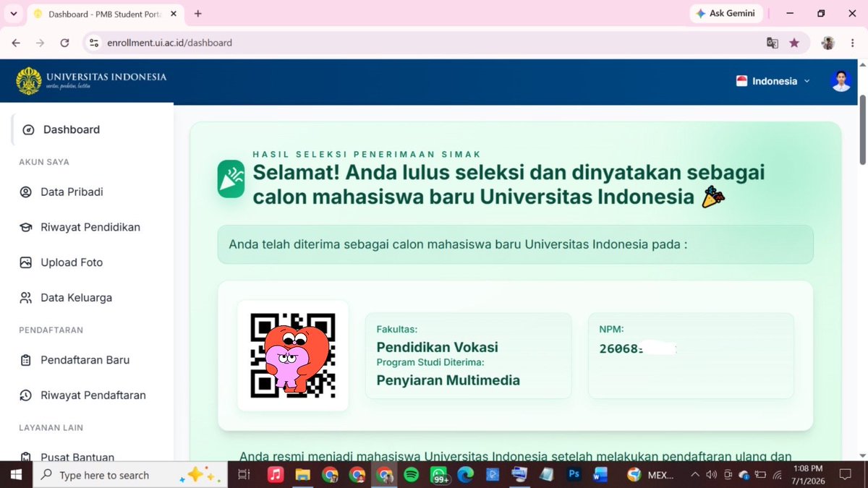This screenshot has height=488, width=868.
Task: Open File Explorer on taskbar
Action: (x=302, y=475)
